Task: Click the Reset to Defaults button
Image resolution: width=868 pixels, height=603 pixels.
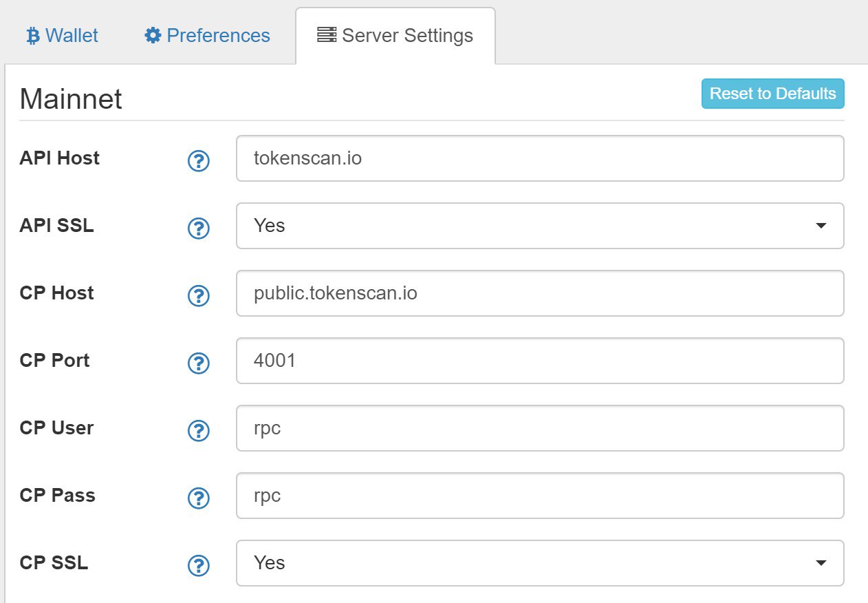Action: 772,94
